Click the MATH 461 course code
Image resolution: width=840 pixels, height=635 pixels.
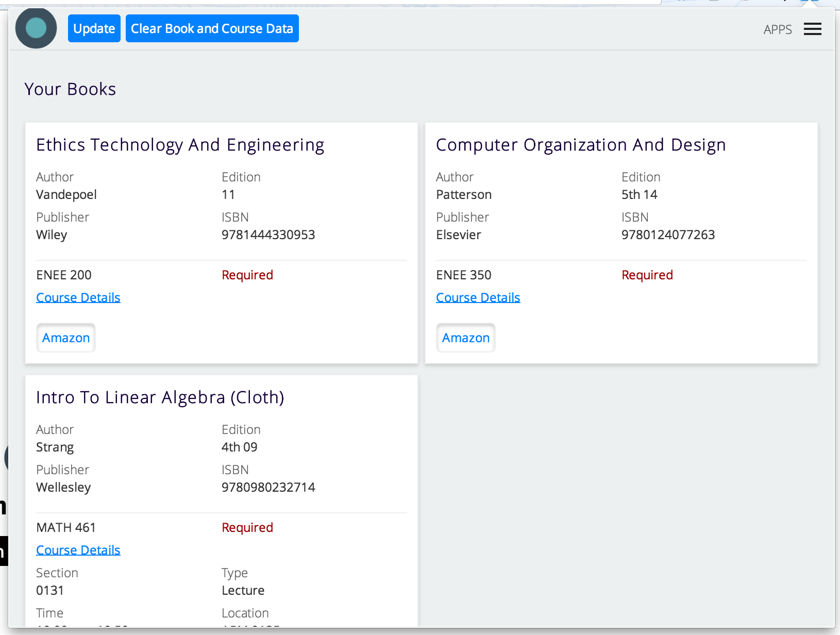pyautogui.click(x=66, y=527)
